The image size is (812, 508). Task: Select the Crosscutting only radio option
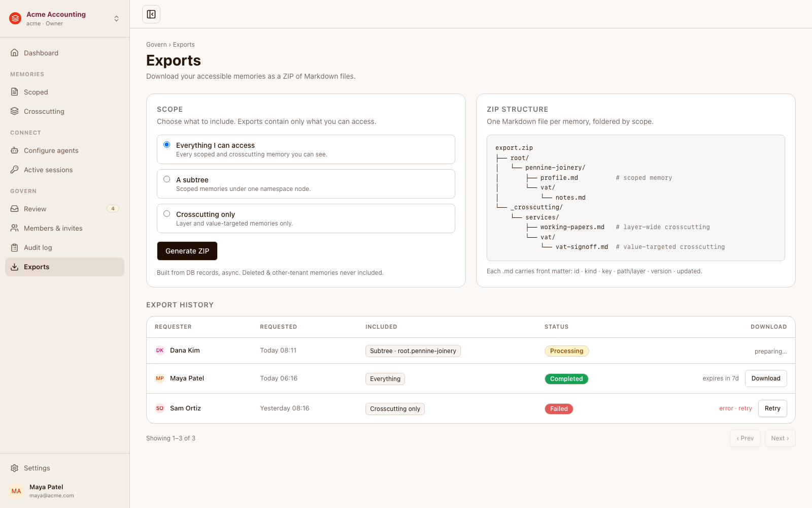point(166,214)
